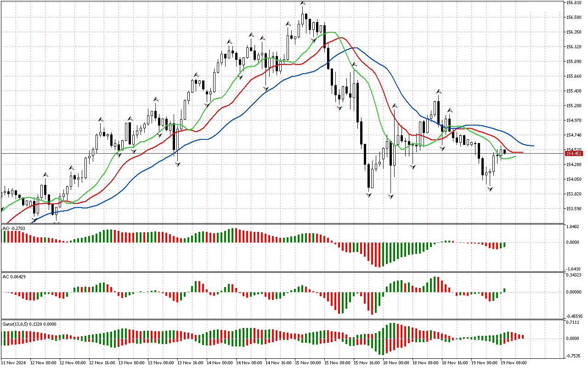
Task: Click the 155.430 price axis label
Action: [575, 91]
